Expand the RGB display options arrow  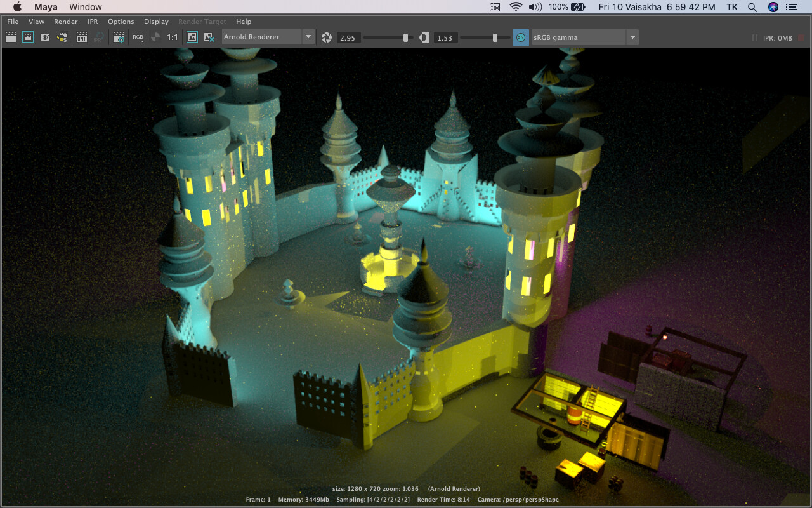pos(143,42)
